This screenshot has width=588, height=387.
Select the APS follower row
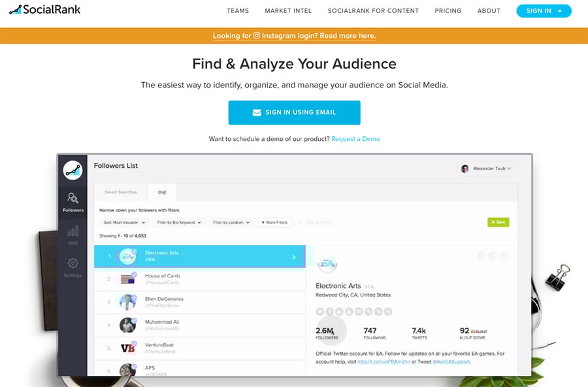(200, 368)
